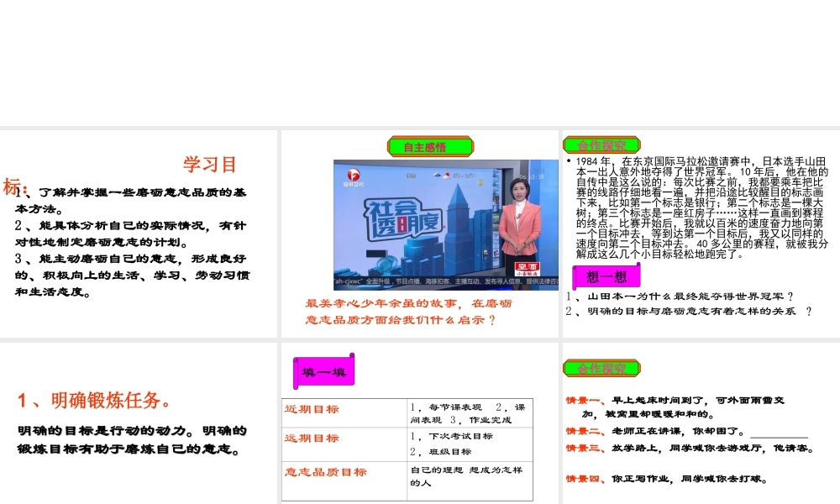Screen dimensions: 840x504
Task: Select the paragraph starting 1984年 about the Tokyo marathon
Action: click(701, 207)
